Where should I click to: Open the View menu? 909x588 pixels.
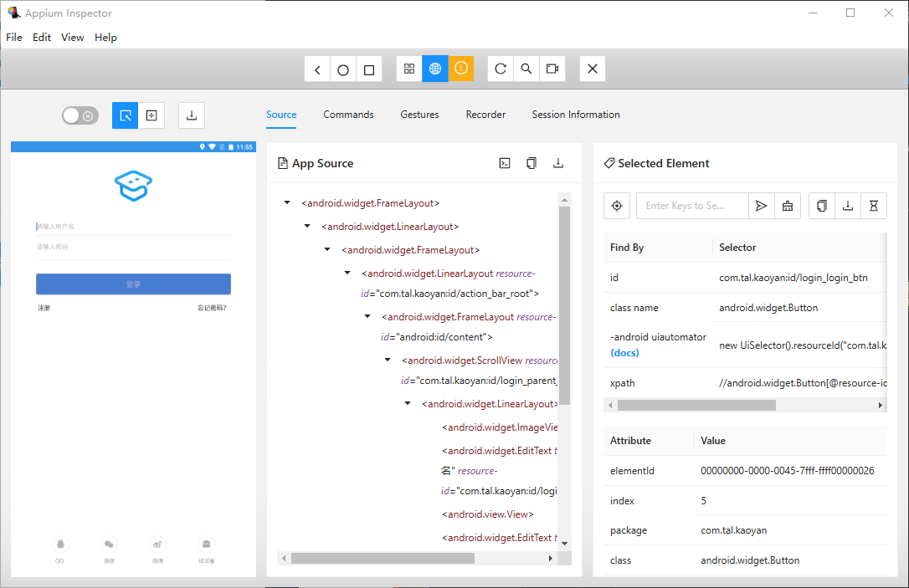pyautogui.click(x=73, y=37)
